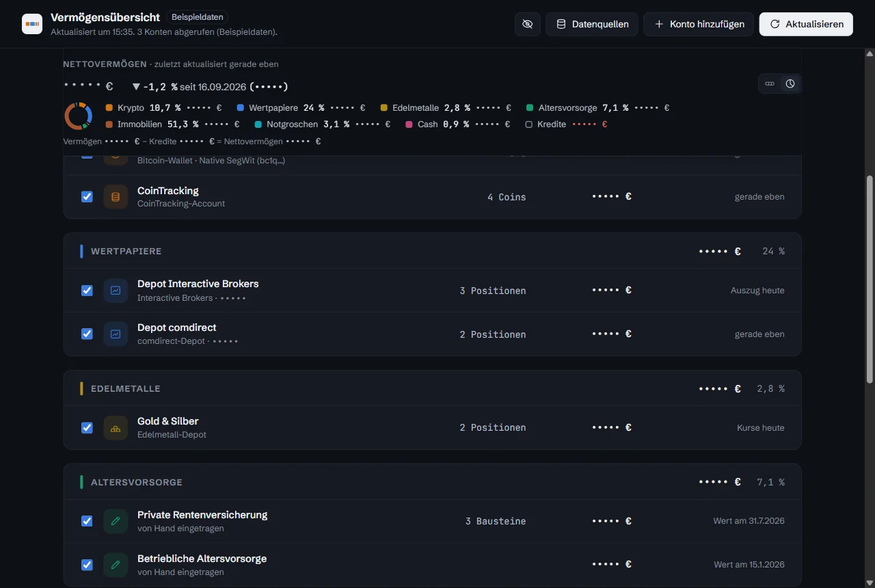Click the 'Cash' legend label
Image resolution: width=875 pixels, height=588 pixels.
428,124
